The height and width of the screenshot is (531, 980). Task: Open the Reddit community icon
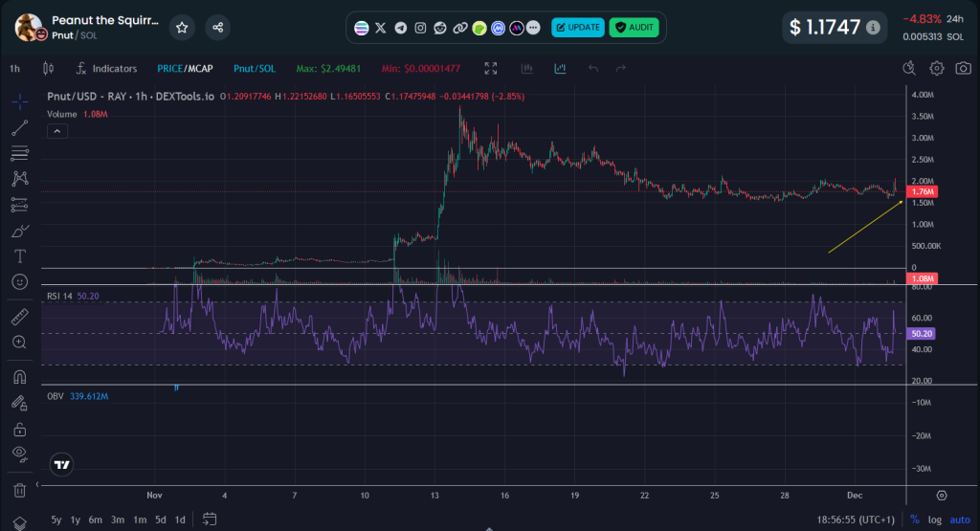(x=440, y=28)
